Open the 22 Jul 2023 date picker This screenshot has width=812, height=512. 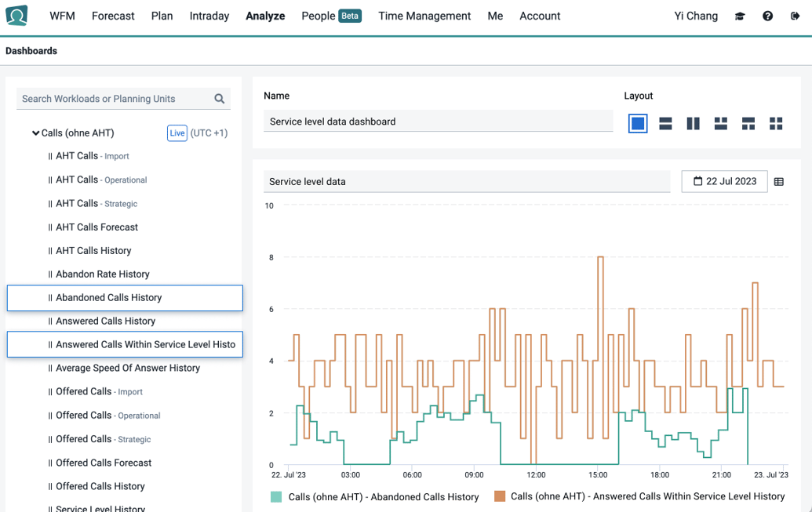point(724,181)
